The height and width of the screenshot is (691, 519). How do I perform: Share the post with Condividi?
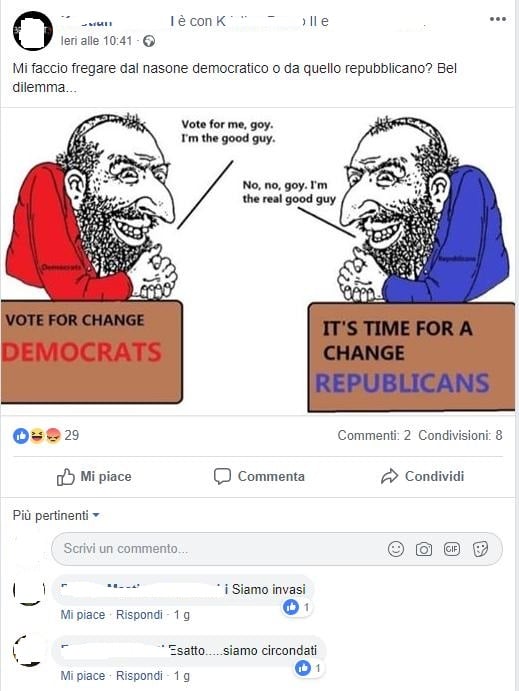(423, 476)
